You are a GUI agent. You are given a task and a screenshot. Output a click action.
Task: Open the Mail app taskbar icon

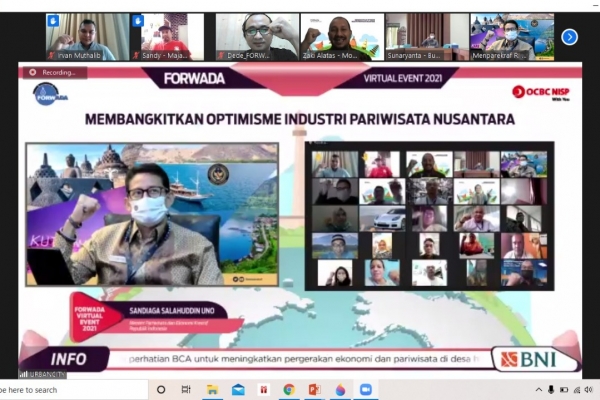click(x=238, y=390)
